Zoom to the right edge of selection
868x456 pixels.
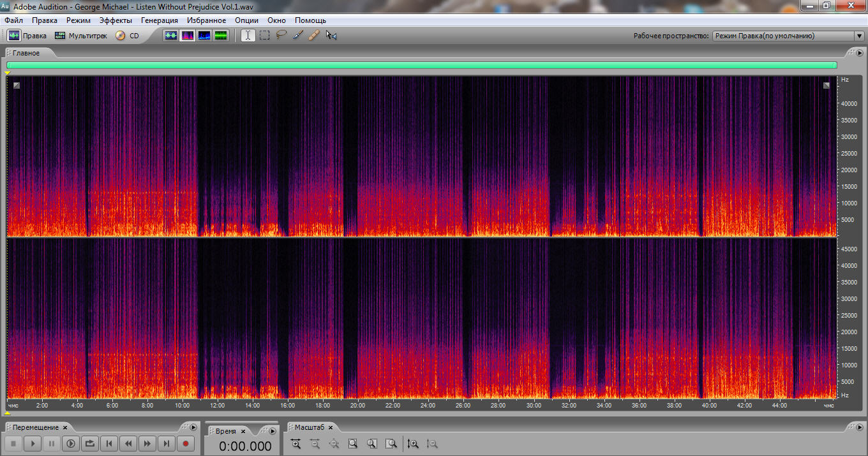pos(391,444)
